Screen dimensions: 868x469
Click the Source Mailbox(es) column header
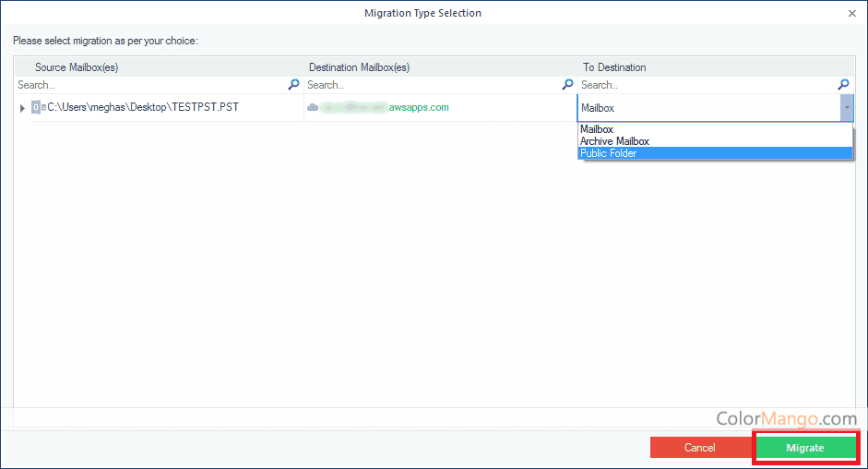point(77,67)
